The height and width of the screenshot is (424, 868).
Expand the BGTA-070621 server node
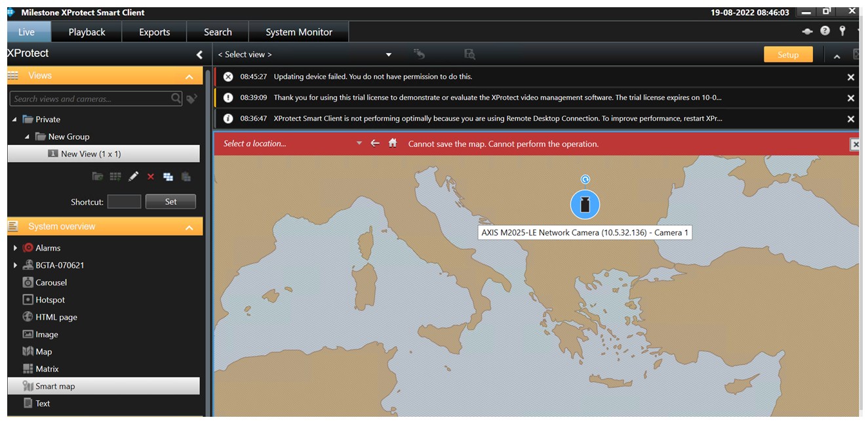15,265
